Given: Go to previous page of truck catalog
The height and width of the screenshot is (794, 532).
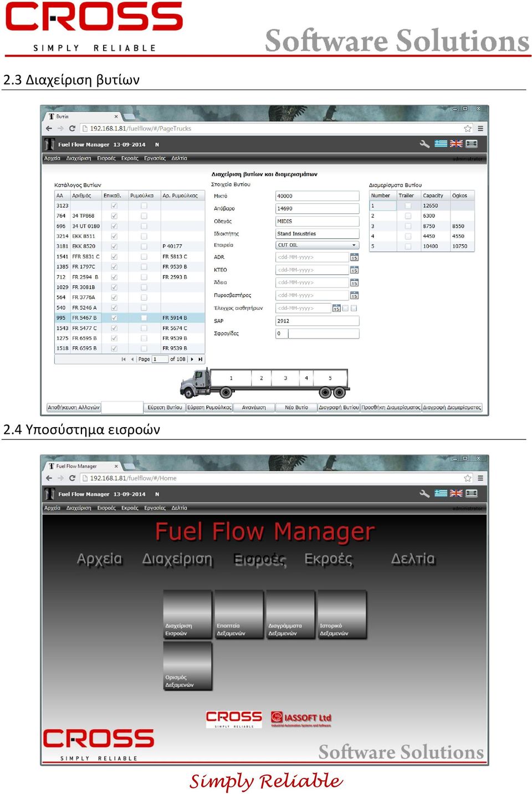Looking at the screenshot, I should tap(132, 359).
